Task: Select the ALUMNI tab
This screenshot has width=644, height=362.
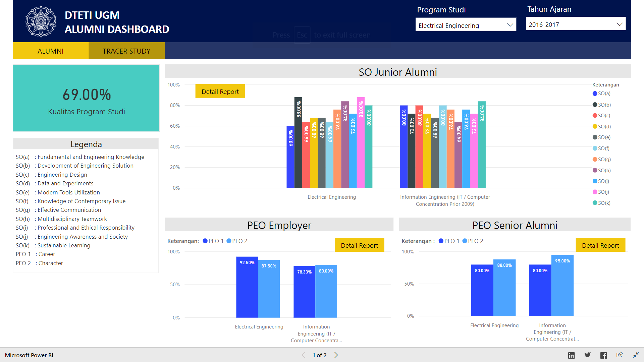Action: [50, 51]
